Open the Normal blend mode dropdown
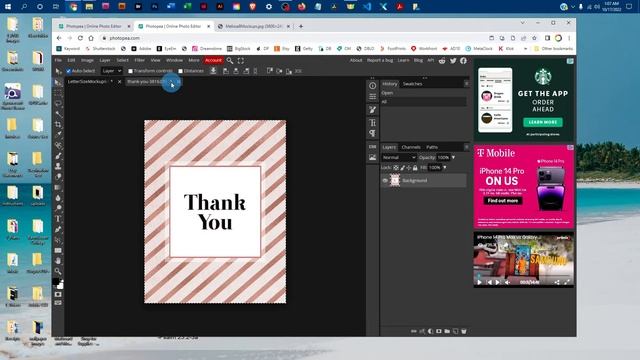 click(x=399, y=158)
